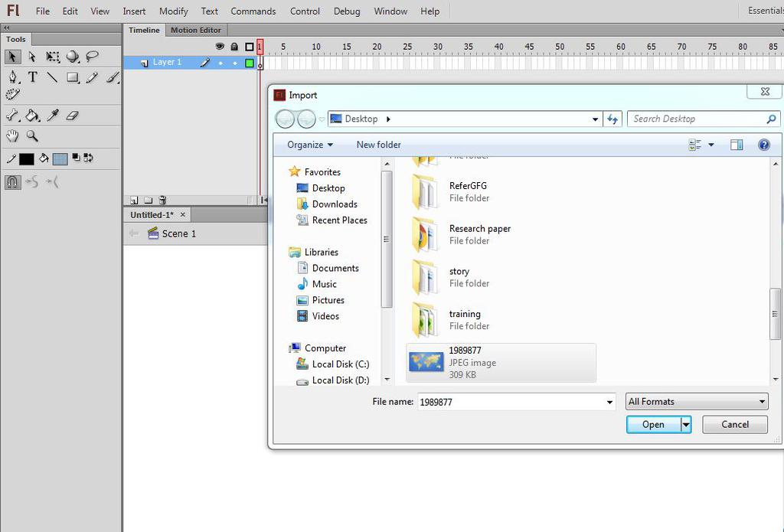
Task: Activate the Eraser tool
Action: pos(73,116)
